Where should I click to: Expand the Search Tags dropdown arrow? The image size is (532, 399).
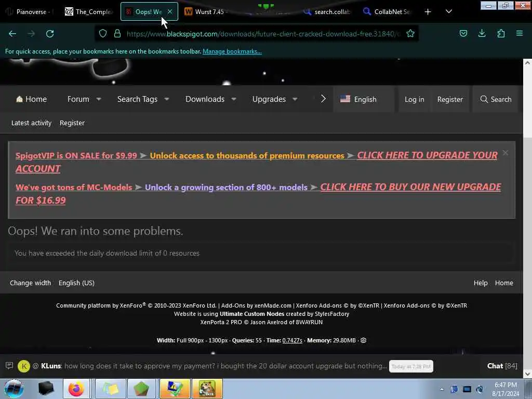point(167,99)
